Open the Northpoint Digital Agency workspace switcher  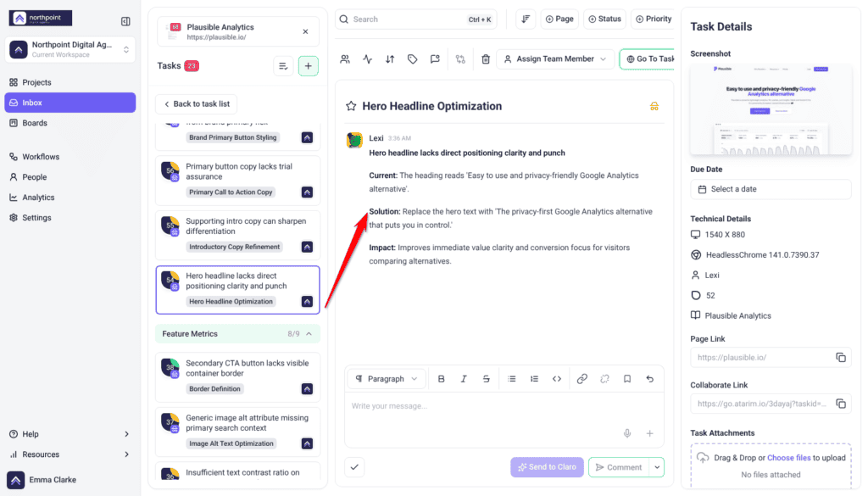[x=70, y=49]
